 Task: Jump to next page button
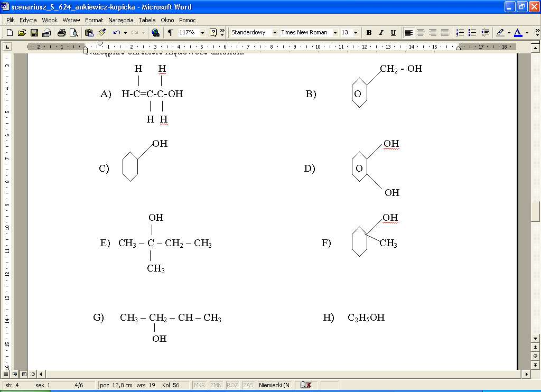coord(535,365)
